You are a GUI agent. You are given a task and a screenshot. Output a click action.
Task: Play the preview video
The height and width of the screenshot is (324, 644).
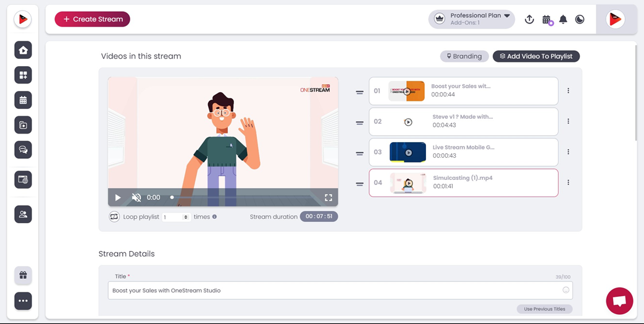point(118,198)
